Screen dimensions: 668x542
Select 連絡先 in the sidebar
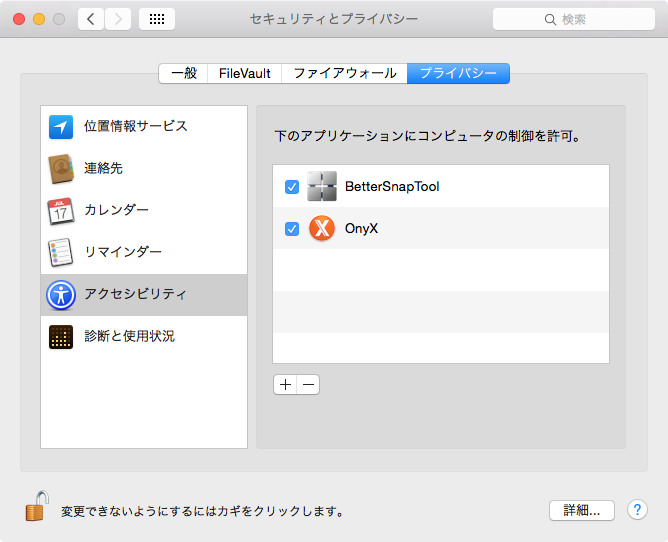click(x=144, y=168)
